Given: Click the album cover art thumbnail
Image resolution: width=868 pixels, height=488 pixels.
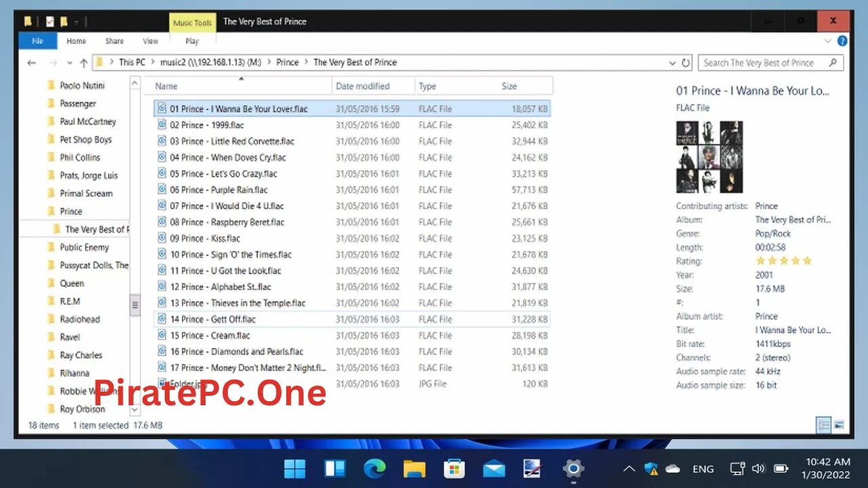Looking at the screenshot, I should [709, 157].
